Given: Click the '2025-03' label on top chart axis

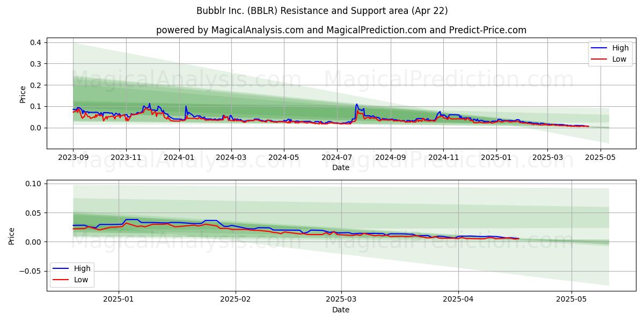Looking at the screenshot, I should [x=547, y=158].
